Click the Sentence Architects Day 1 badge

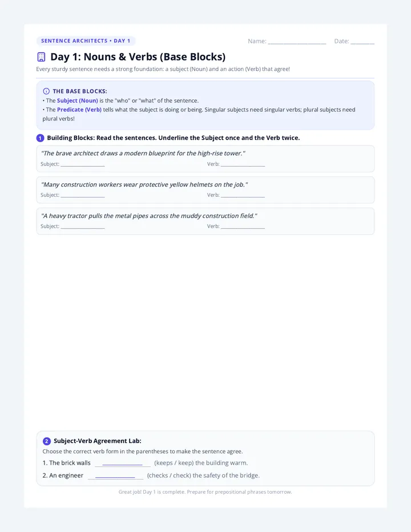pos(86,41)
